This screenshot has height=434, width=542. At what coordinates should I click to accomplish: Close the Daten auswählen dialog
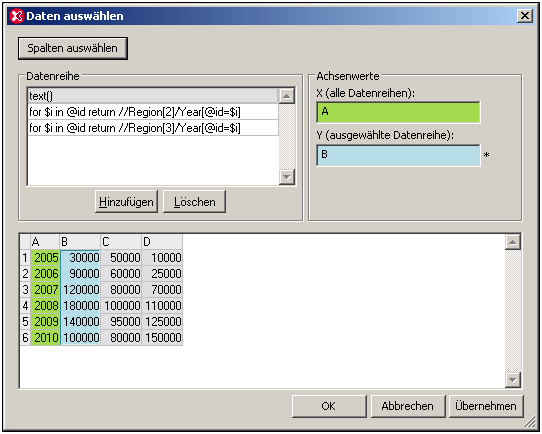[525, 16]
